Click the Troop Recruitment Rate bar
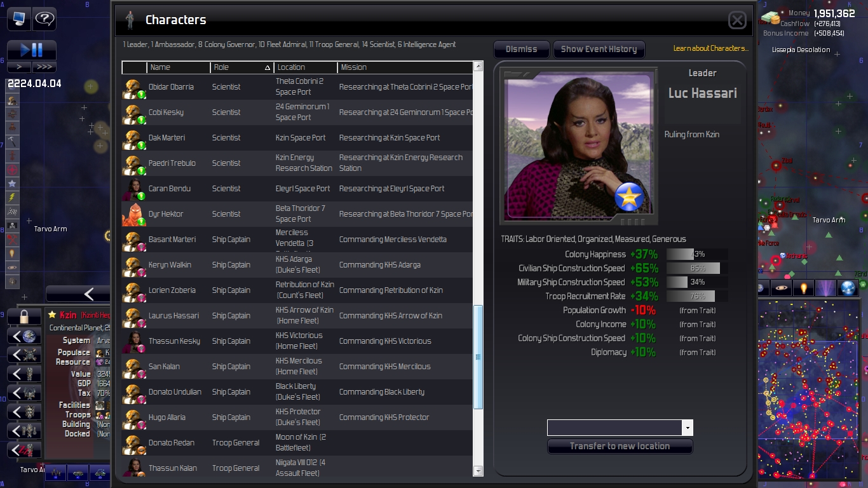This screenshot has height=488, width=868. point(697,296)
